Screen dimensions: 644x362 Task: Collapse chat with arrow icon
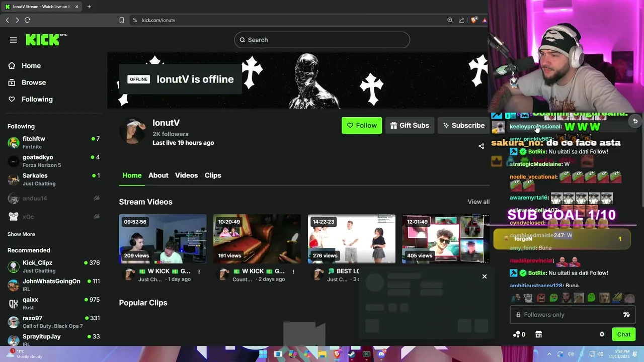tap(635, 121)
